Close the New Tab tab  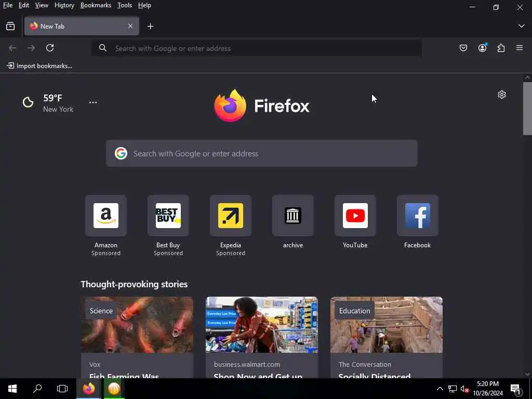[130, 26]
